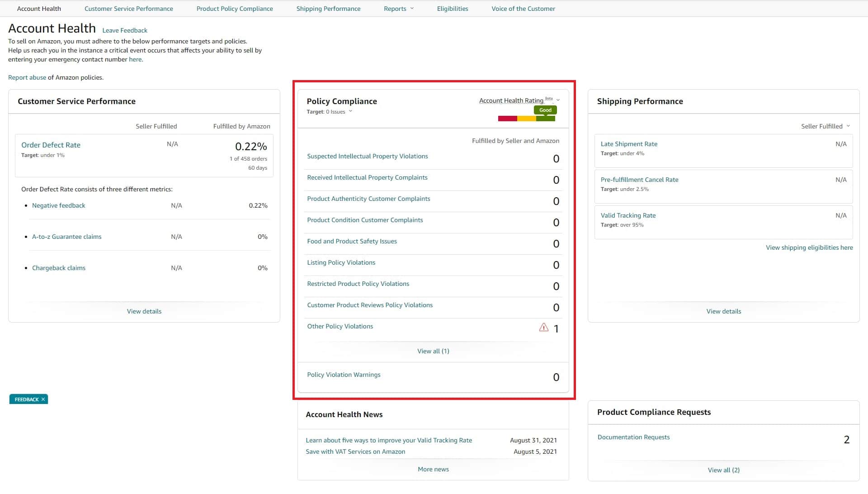Open Food and Product Safety Issues
The width and height of the screenshot is (868, 494).
pos(352,241)
